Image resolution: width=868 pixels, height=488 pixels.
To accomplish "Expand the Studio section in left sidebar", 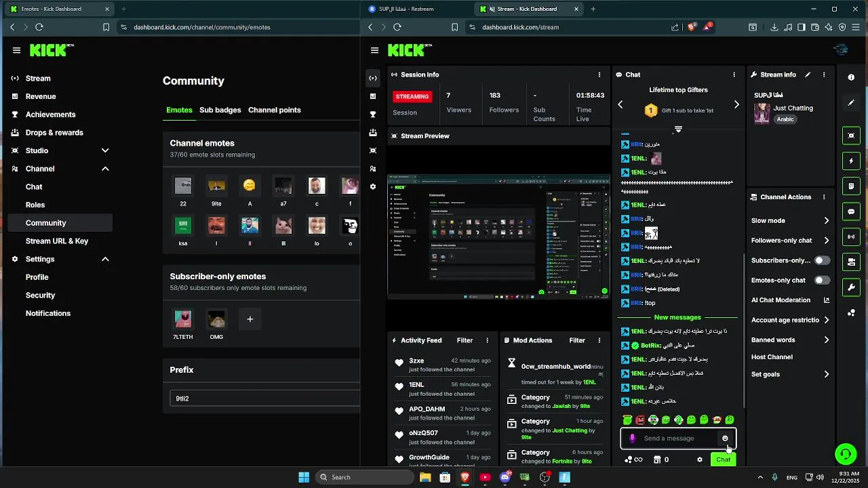I will pyautogui.click(x=105, y=150).
